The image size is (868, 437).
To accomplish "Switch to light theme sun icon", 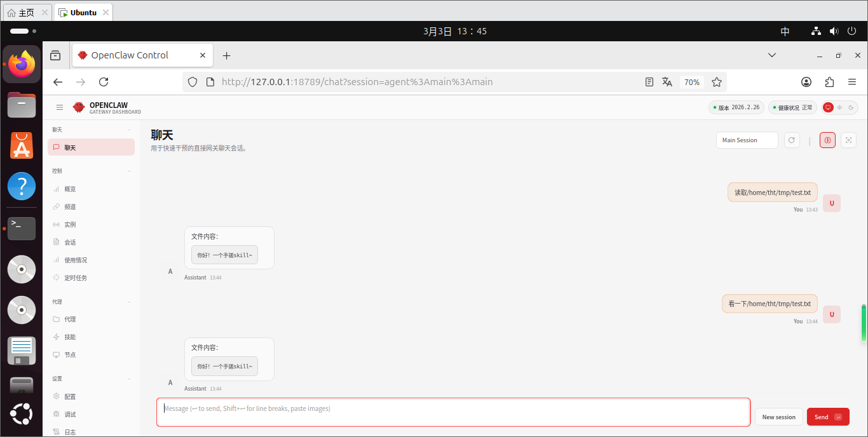I will (839, 108).
